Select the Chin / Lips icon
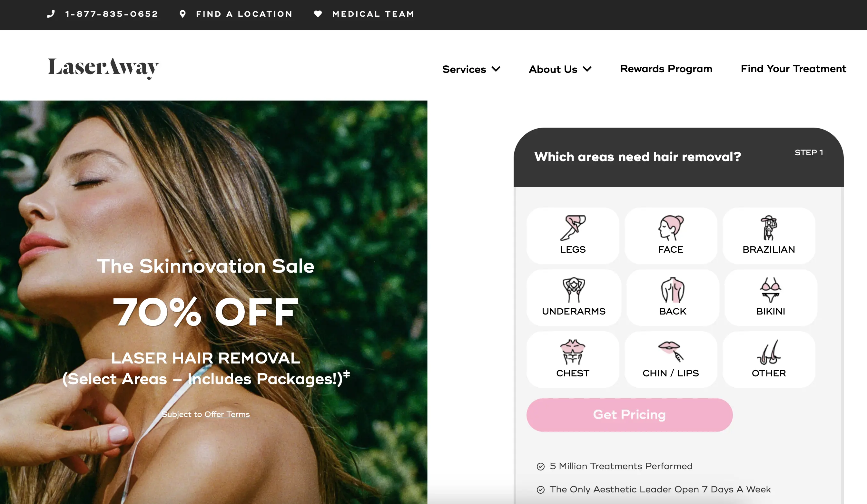Screen dimensions: 867x504 click(x=671, y=352)
